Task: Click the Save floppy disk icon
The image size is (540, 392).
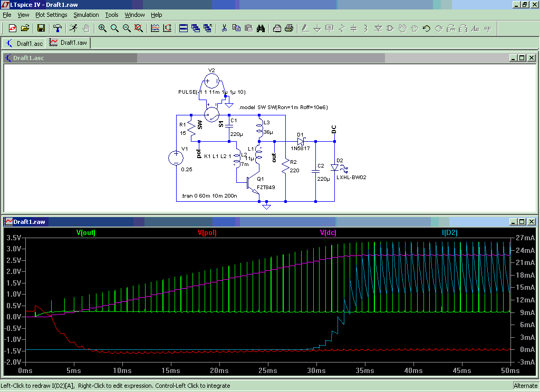Action: click(41, 28)
